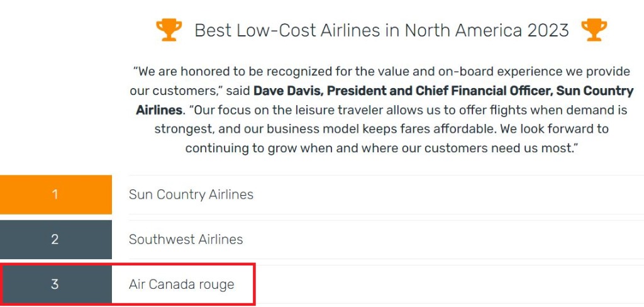Select the Air Canada rouge list entry
This screenshot has width=644, height=307.
coord(181,284)
